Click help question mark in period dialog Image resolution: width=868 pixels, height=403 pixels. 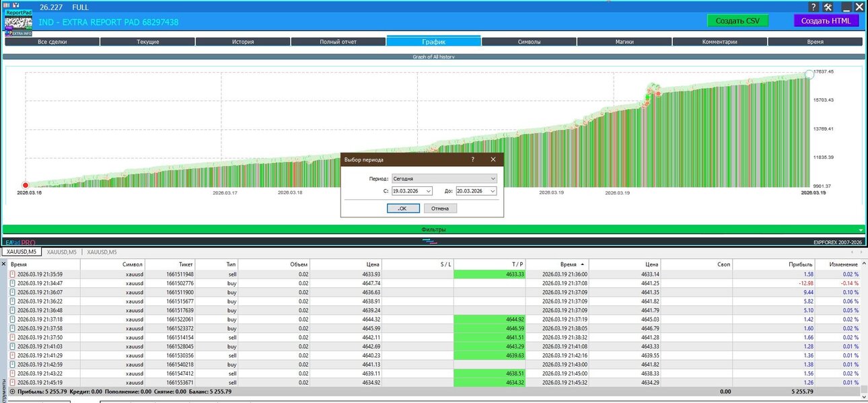pos(472,159)
